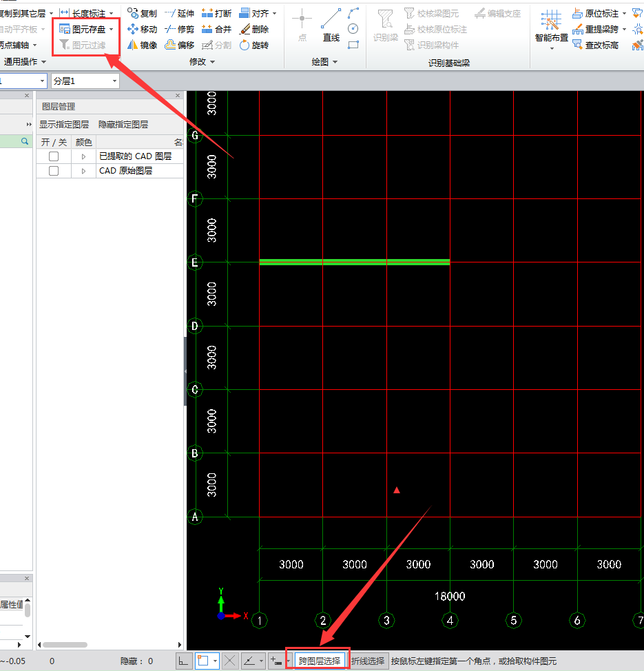Screen dimensions: 644x671
Task: Expand the 绘图 group menu
Action: (x=324, y=62)
